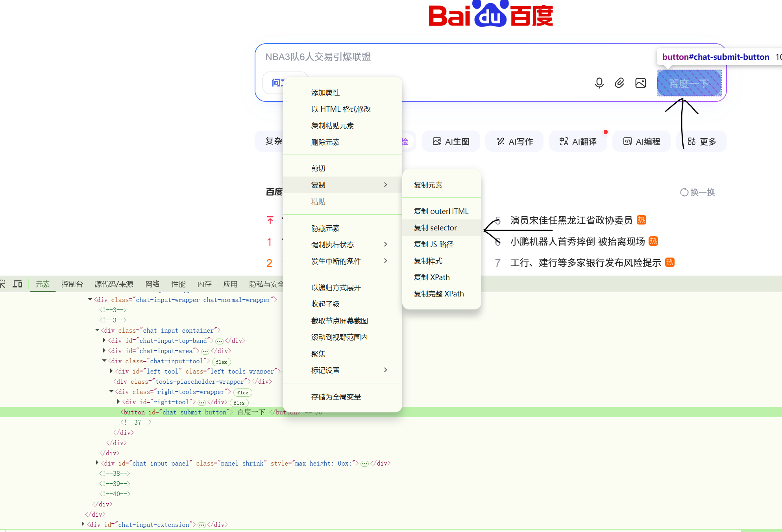Toggle device toolbar icon in DevTools
The image size is (782, 532).
pos(17,284)
